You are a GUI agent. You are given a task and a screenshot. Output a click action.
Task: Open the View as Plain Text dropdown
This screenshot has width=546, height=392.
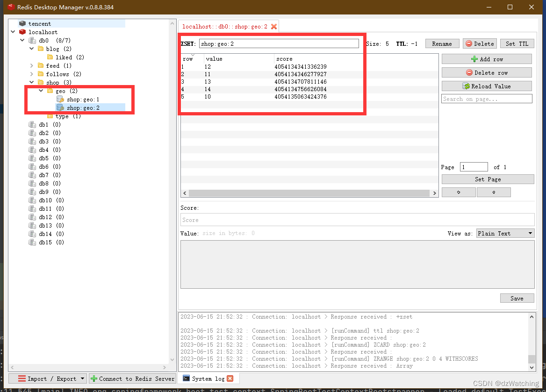pyautogui.click(x=505, y=233)
